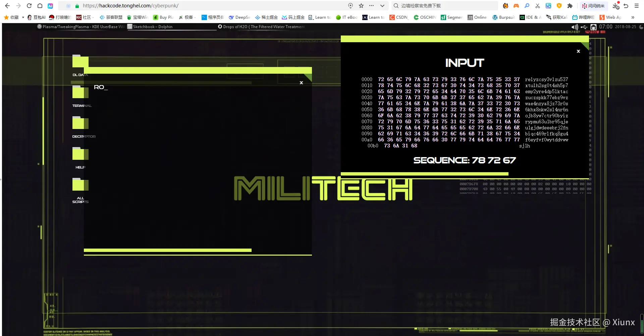Click the browser home icon

(40, 6)
